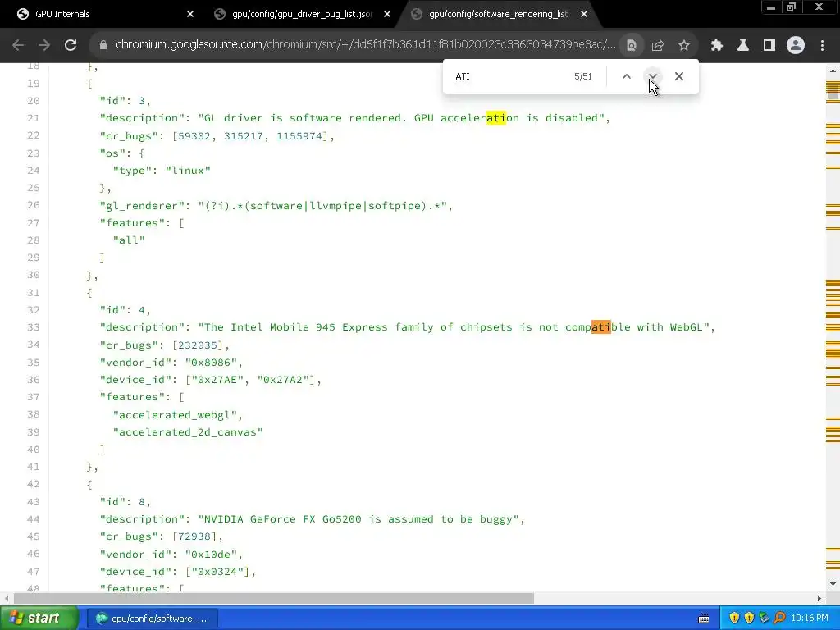Click the "type": "linux" line
The height and width of the screenshot is (630, 840).
[162, 171]
